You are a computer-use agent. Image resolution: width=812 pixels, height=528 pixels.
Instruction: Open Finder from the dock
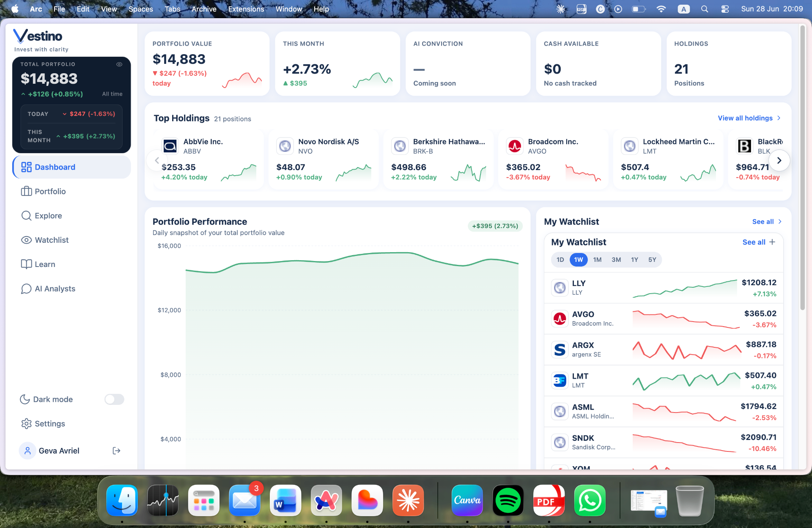click(x=122, y=500)
